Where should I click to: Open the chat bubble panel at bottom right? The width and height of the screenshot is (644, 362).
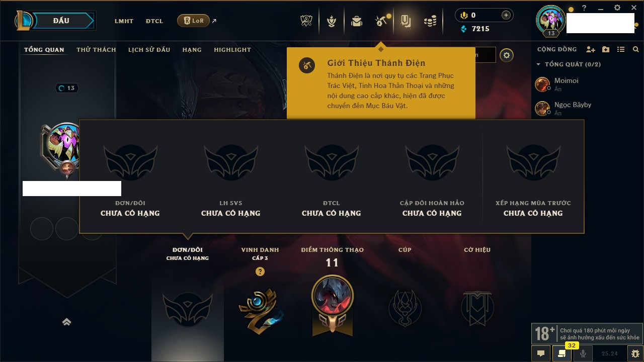pos(541,353)
